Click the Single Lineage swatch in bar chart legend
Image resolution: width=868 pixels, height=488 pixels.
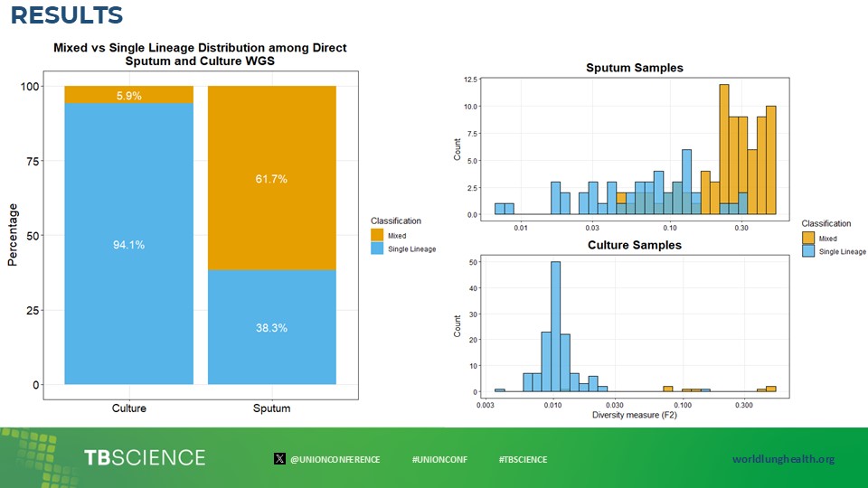(x=377, y=249)
